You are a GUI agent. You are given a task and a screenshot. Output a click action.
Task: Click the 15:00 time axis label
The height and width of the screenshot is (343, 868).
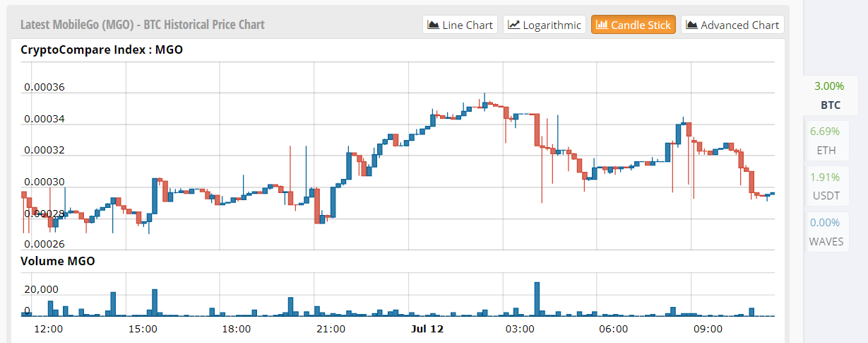coord(143,329)
